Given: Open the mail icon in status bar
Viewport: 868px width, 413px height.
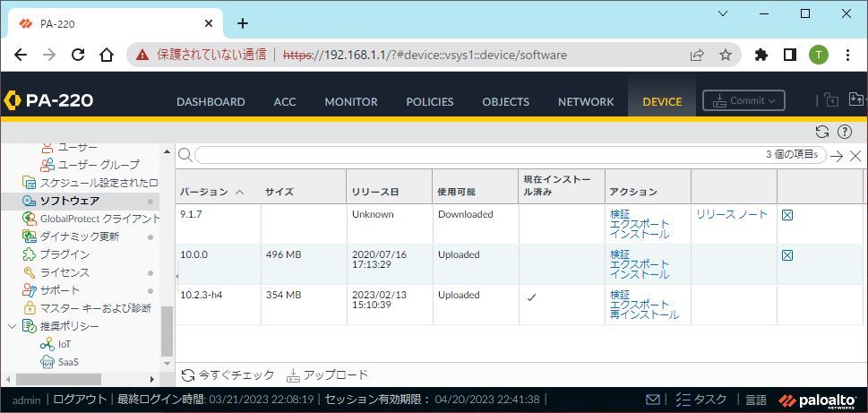Looking at the screenshot, I should tap(653, 400).
